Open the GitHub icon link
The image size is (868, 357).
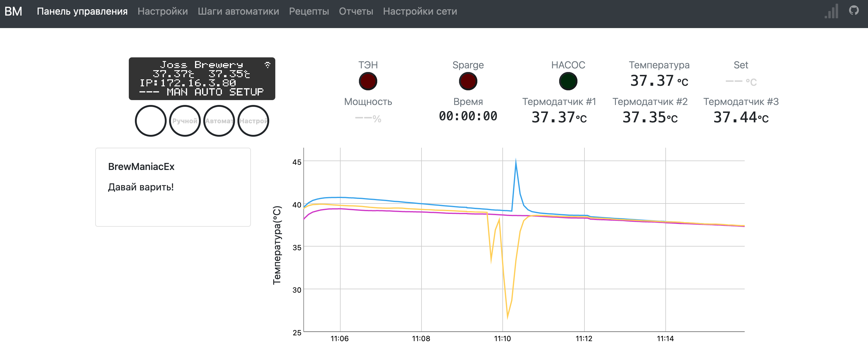click(x=854, y=10)
